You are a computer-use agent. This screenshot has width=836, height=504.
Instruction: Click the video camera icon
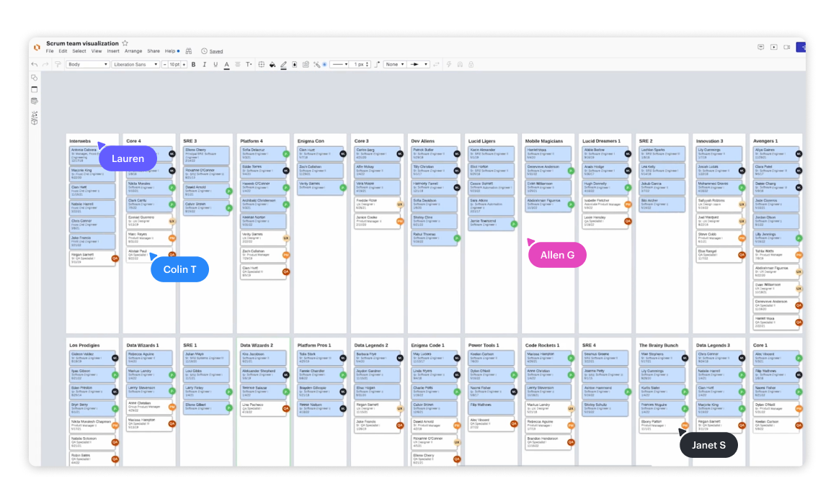point(787,48)
